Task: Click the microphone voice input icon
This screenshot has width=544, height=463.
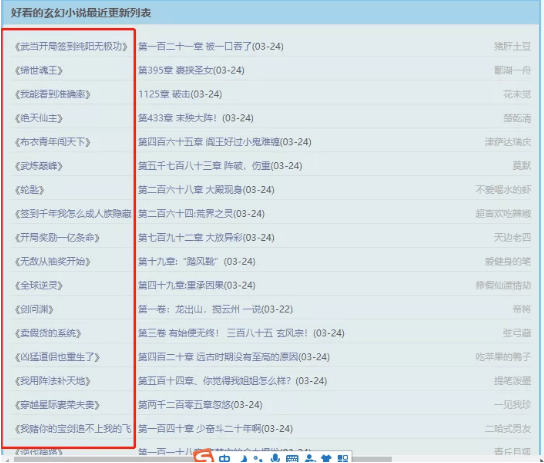Action: click(x=275, y=458)
